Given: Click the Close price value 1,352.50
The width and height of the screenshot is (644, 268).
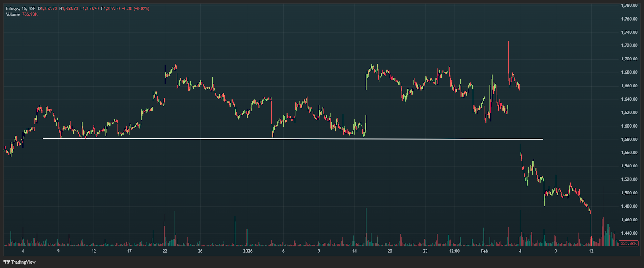Looking at the screenshot, I should tap(111, 8).
